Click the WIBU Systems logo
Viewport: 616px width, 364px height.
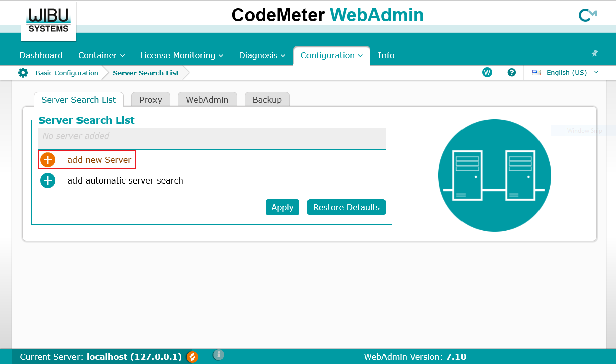pos(48,21)
